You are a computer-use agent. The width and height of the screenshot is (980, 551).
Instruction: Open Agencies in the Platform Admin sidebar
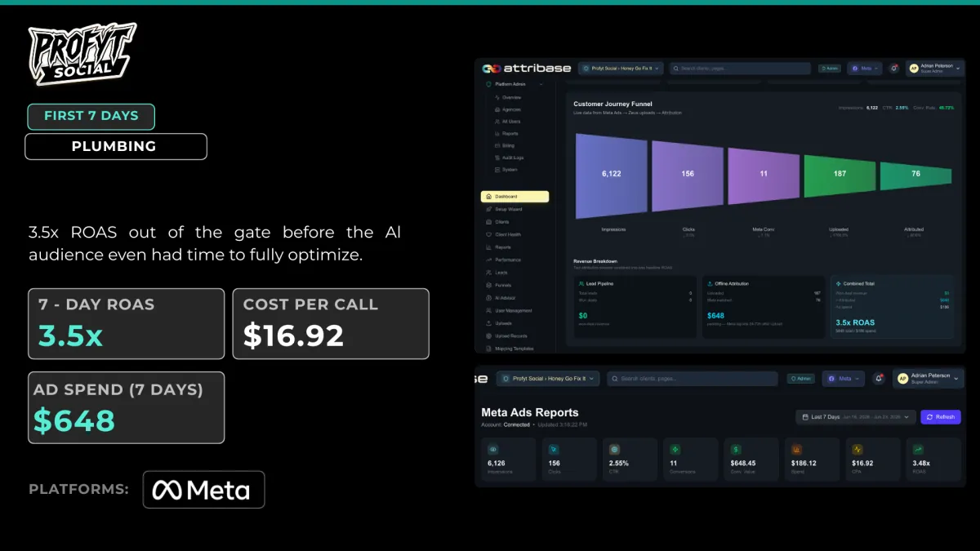[x=507, y=109]
